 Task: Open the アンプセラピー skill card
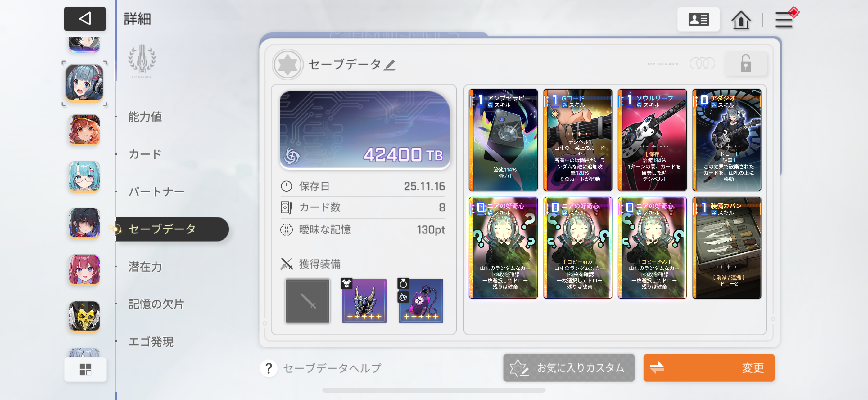503,140
